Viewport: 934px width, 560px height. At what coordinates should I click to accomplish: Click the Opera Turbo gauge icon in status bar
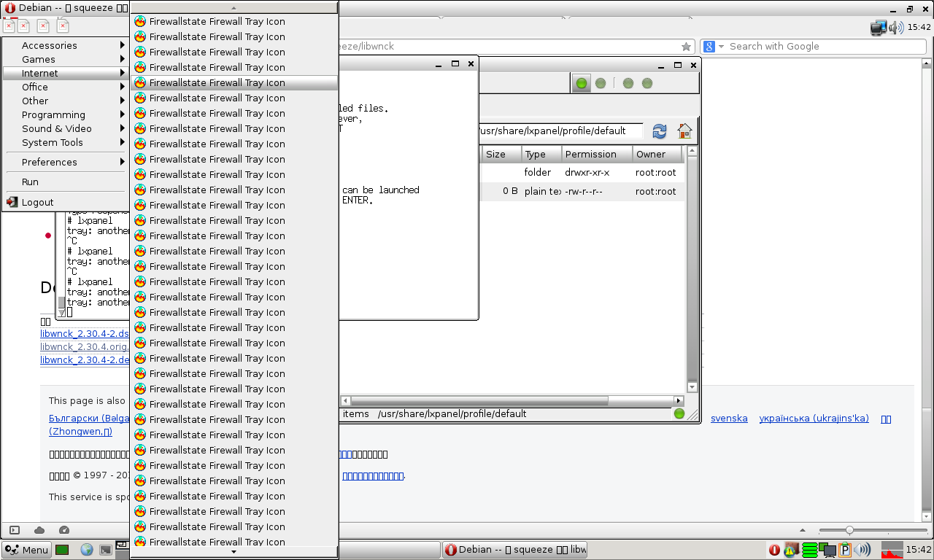[x=63, y=530]
